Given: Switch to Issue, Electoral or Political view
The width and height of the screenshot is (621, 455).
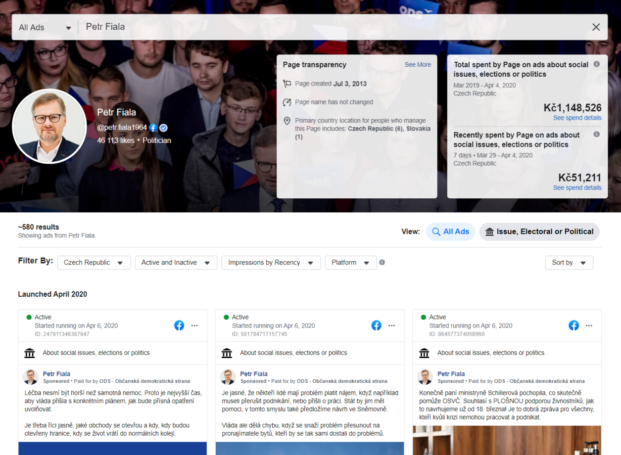Looking at the screenshot, I should [539, 232].
